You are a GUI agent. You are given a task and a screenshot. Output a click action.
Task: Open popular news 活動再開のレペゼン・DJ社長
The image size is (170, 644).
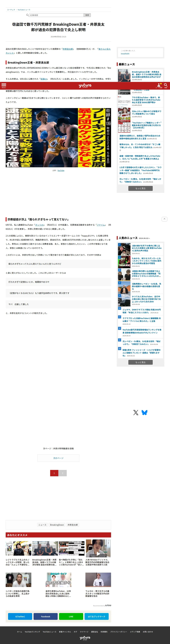pos(140,288)
